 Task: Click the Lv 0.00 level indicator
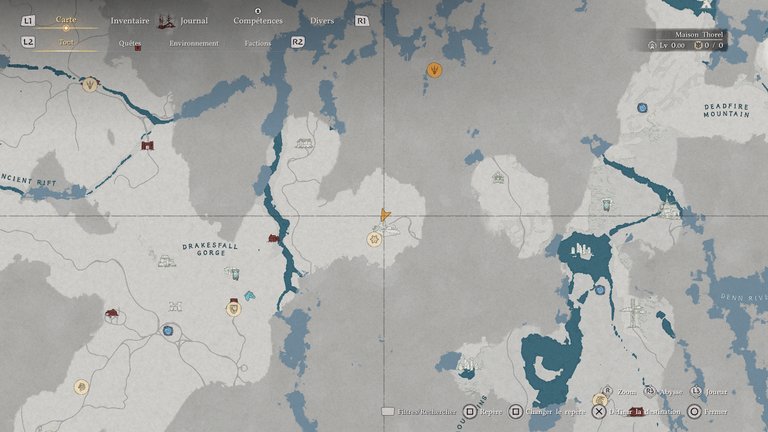pyautogui.click(x=667, y=45)
